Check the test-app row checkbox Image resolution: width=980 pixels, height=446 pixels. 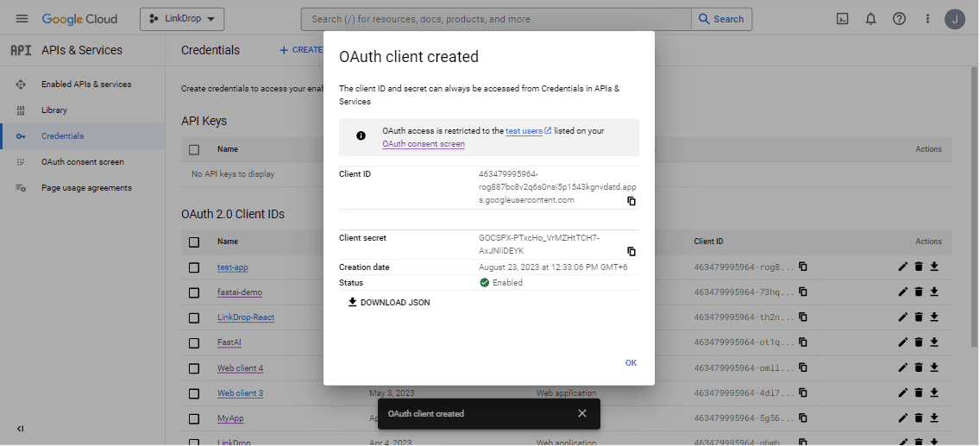[x=194, y=267]
